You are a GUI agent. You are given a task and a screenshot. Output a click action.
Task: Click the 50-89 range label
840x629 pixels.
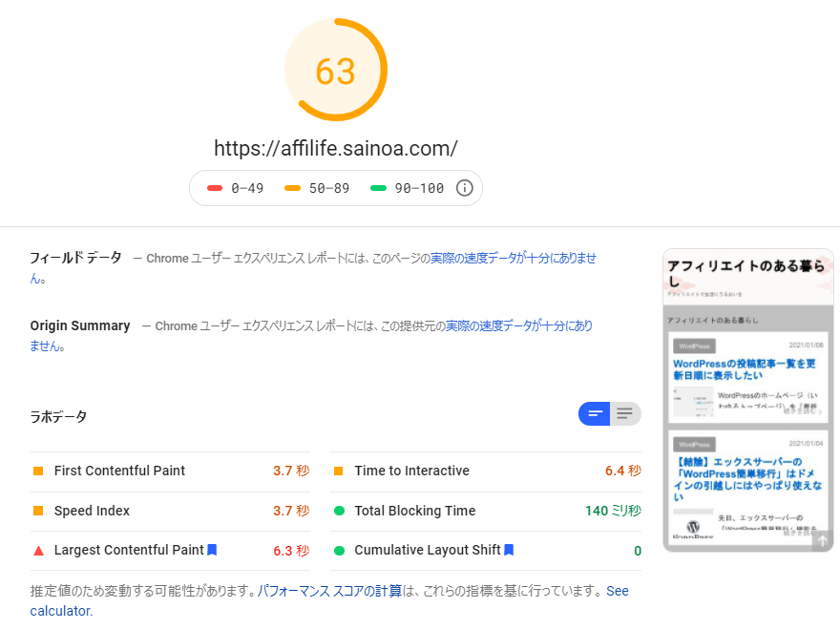coord(329,188)
